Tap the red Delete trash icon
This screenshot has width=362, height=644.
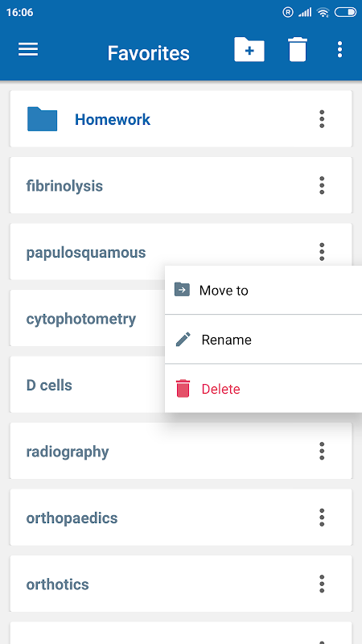point(183,389)
